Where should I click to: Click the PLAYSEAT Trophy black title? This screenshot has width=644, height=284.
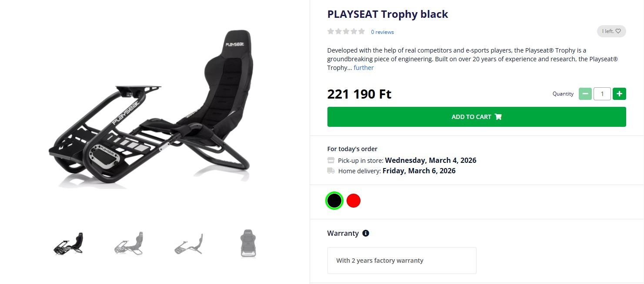click(387, 14)
